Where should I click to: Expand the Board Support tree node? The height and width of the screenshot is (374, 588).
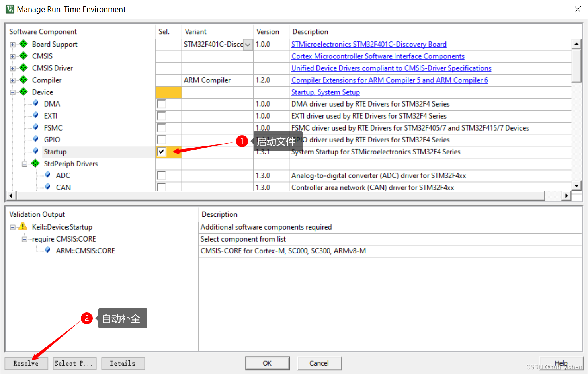pyautogui.click(x=13, y=45)
